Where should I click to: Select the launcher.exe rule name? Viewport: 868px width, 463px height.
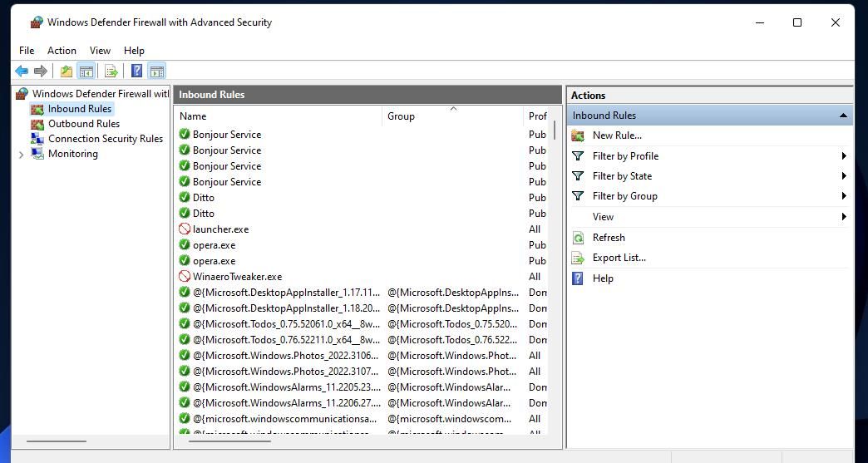tap(220, 229)
